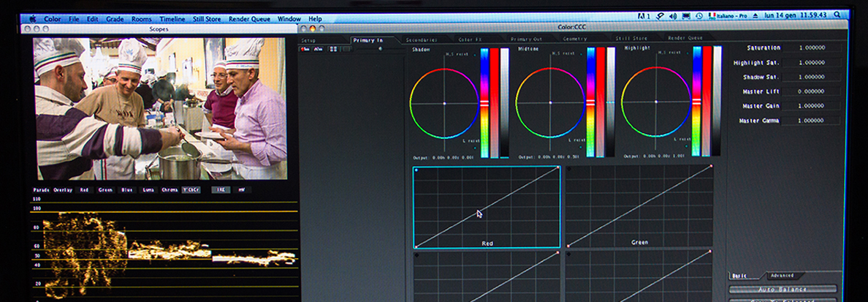
Task: Select the Parade scope mode
Action: point(42,189)
